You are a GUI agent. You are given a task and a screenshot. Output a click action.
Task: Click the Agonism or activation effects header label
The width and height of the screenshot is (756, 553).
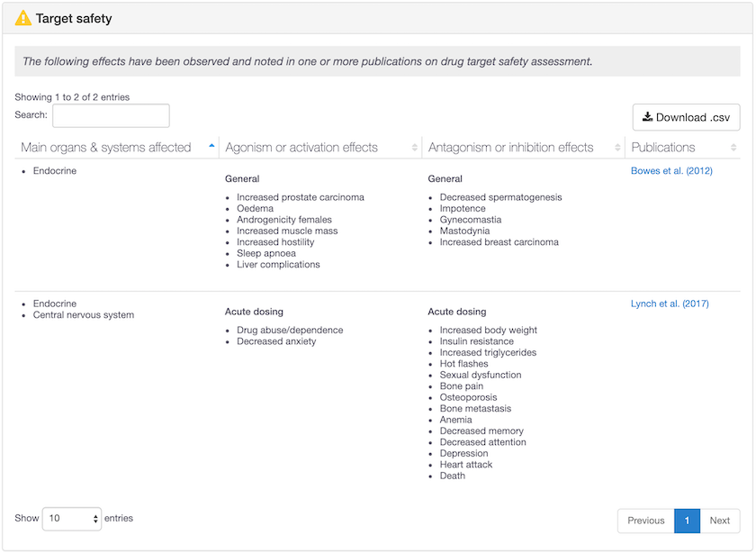[301, 148]
